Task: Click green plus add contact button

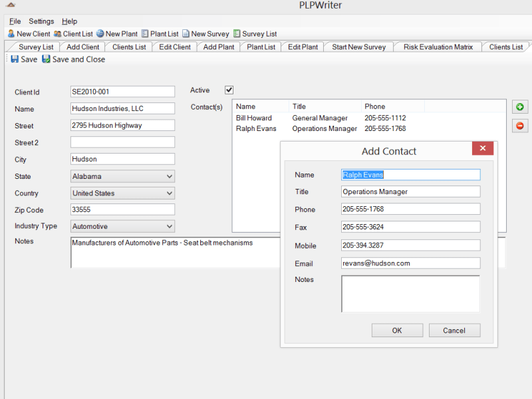Action: click(519, 107)
